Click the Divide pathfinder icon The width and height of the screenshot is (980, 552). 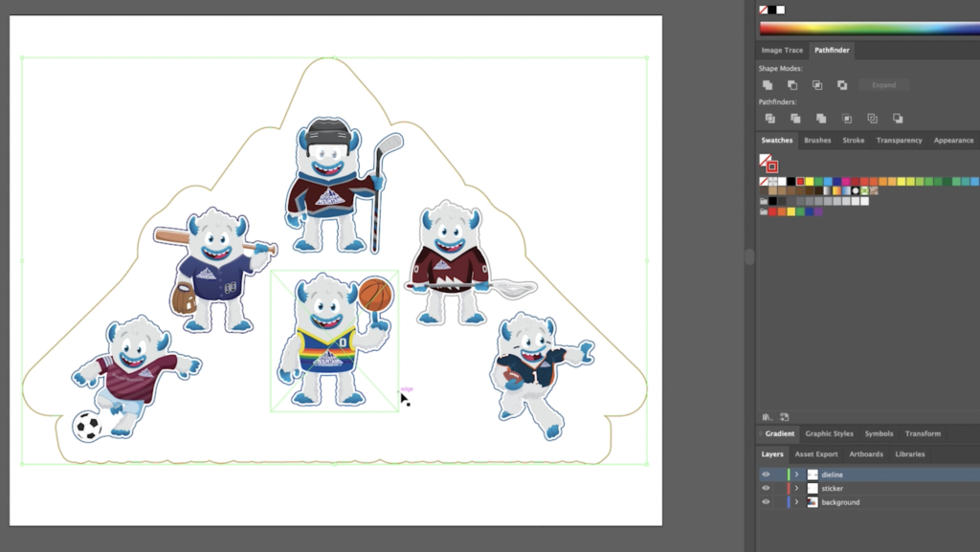pyautogui.click(x=770, y=118)
